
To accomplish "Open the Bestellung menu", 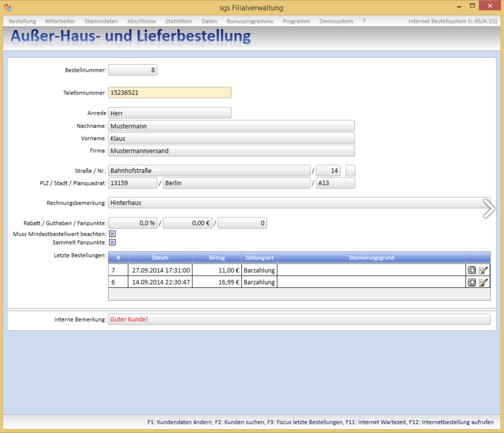I will coord(22,21).
